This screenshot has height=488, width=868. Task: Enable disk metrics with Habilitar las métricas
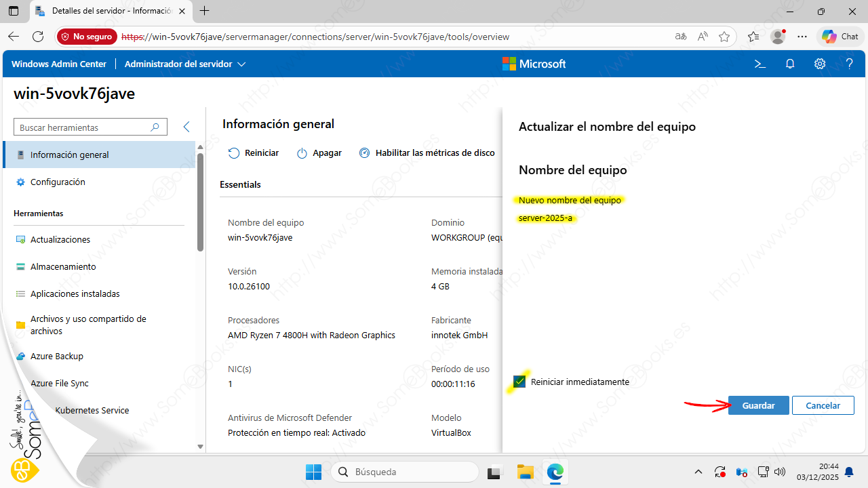[x=427, y=153]
